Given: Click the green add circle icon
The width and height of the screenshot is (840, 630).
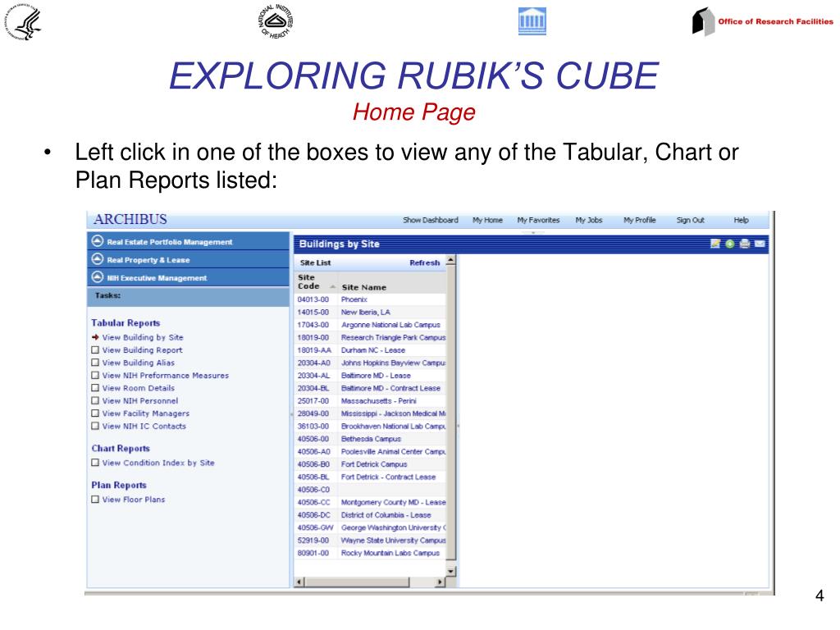Looking at the screenshot, I should [729, 244].
